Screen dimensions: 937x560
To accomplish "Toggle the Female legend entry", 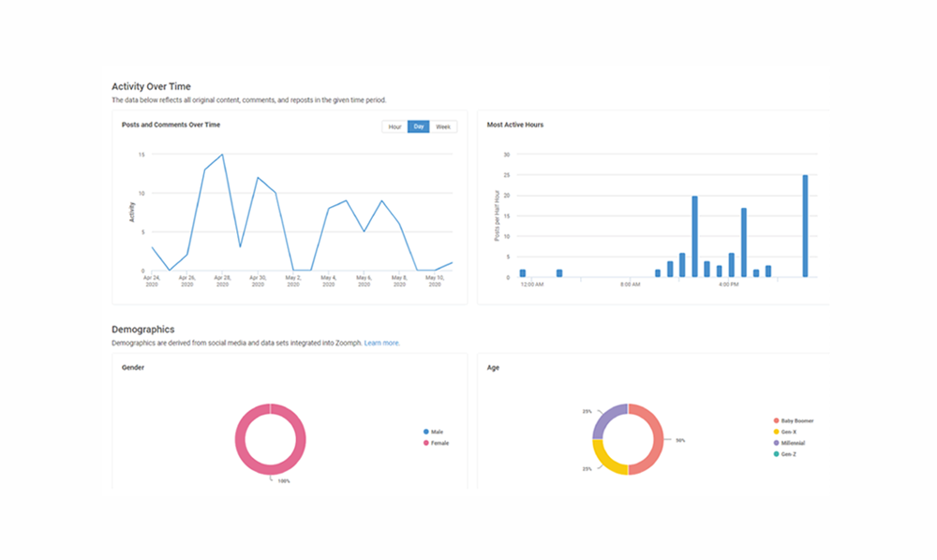I will point(438,443).
